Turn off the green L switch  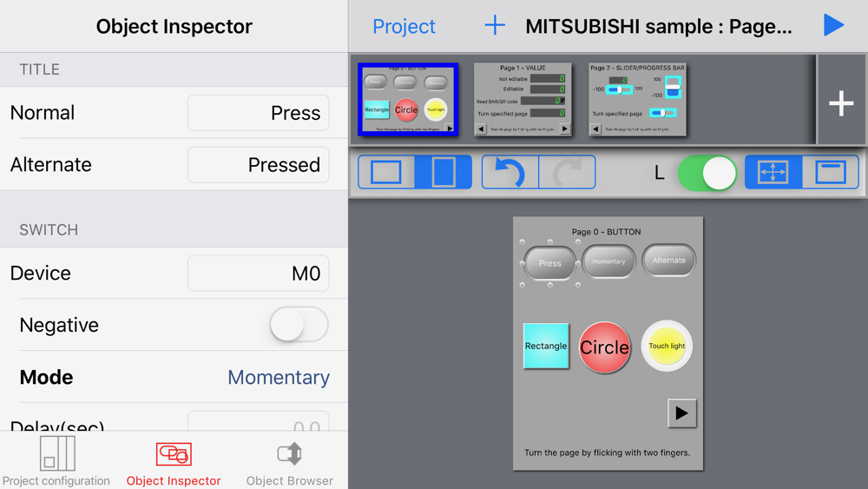coord(707,173)
